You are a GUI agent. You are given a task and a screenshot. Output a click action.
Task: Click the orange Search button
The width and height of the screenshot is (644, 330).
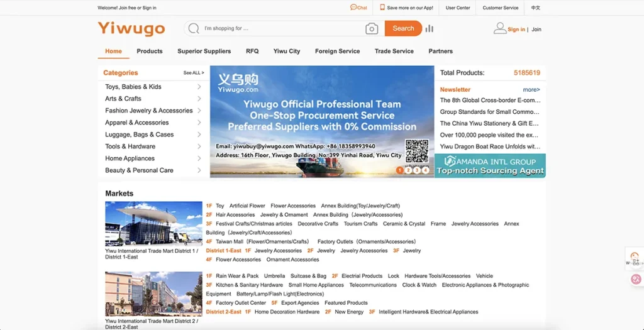coord(403,28)
